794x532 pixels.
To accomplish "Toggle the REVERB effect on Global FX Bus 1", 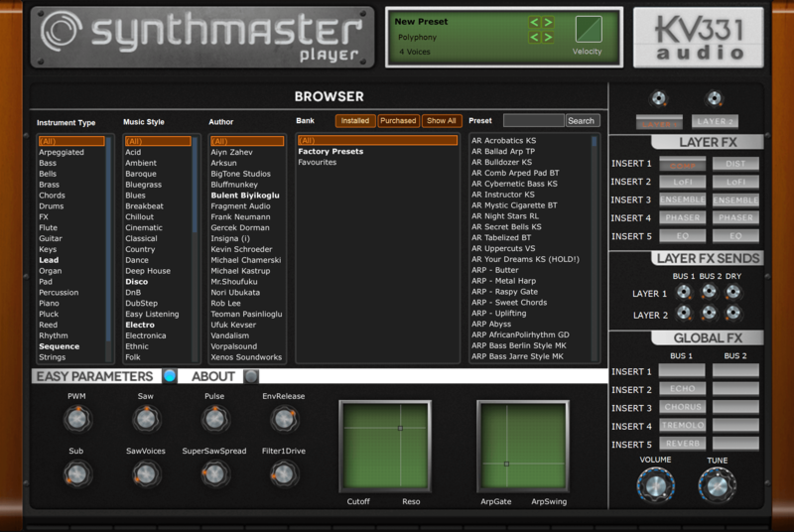I will point(682,444).
